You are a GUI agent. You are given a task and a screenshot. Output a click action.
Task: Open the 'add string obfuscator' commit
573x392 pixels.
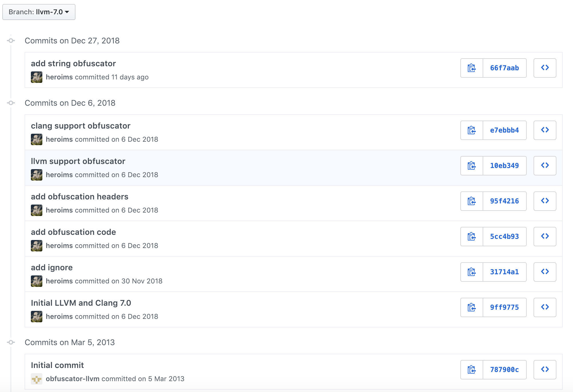coord(73,63)
